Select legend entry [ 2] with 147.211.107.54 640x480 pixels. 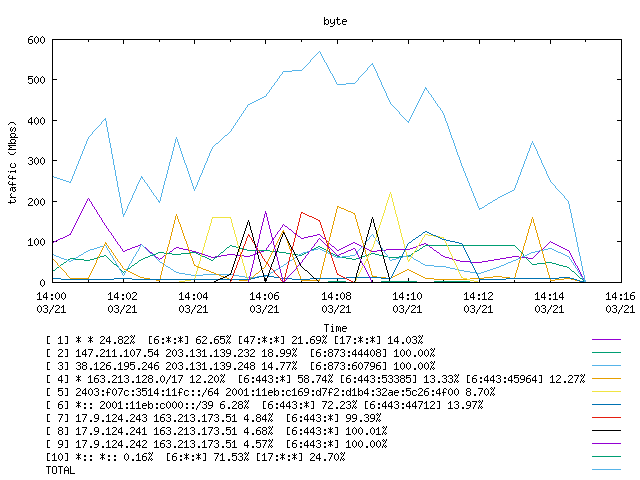241,353
